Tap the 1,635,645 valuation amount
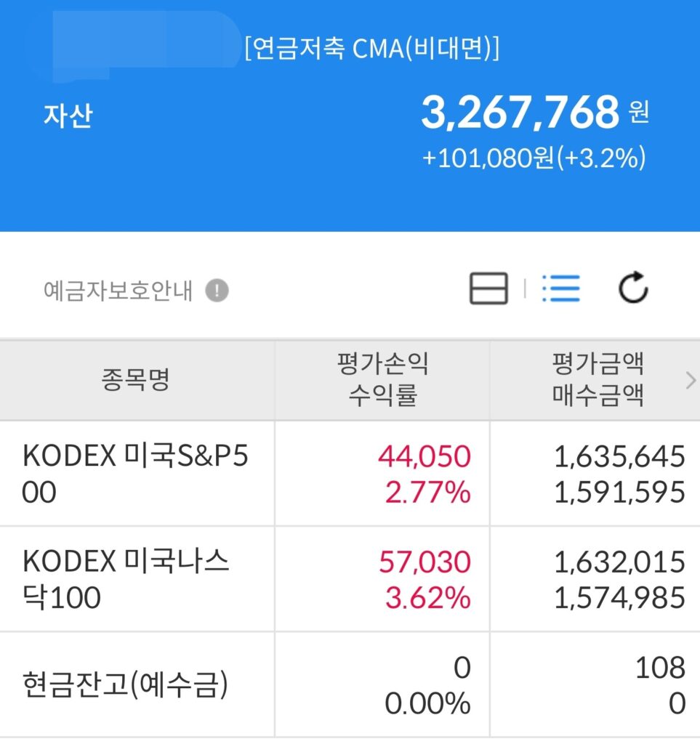This screenshot has width=700, height=744. [x=620, y=456]
